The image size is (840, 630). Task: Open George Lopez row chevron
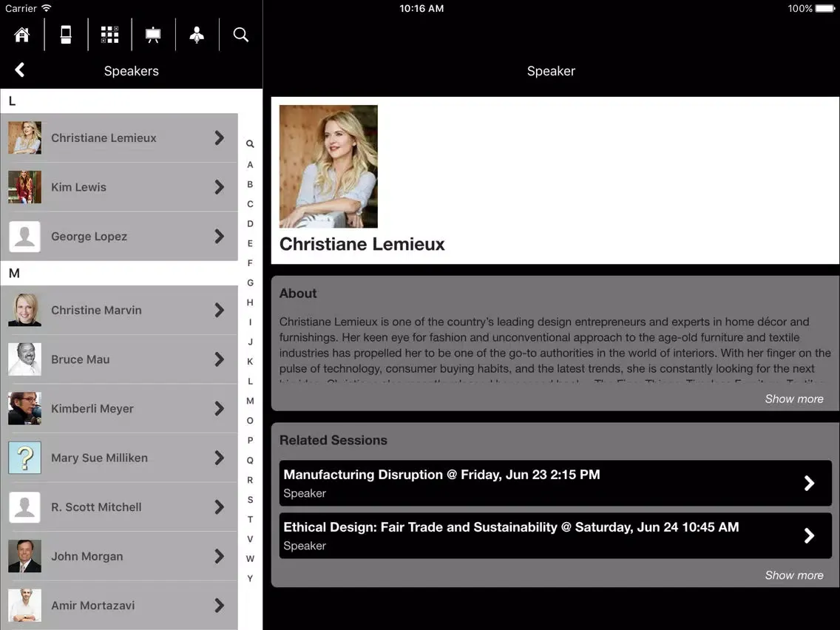click(x=219, y=237)
